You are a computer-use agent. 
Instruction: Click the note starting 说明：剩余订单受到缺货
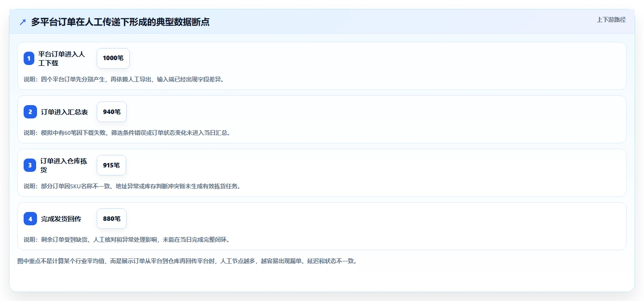(127, 240)
